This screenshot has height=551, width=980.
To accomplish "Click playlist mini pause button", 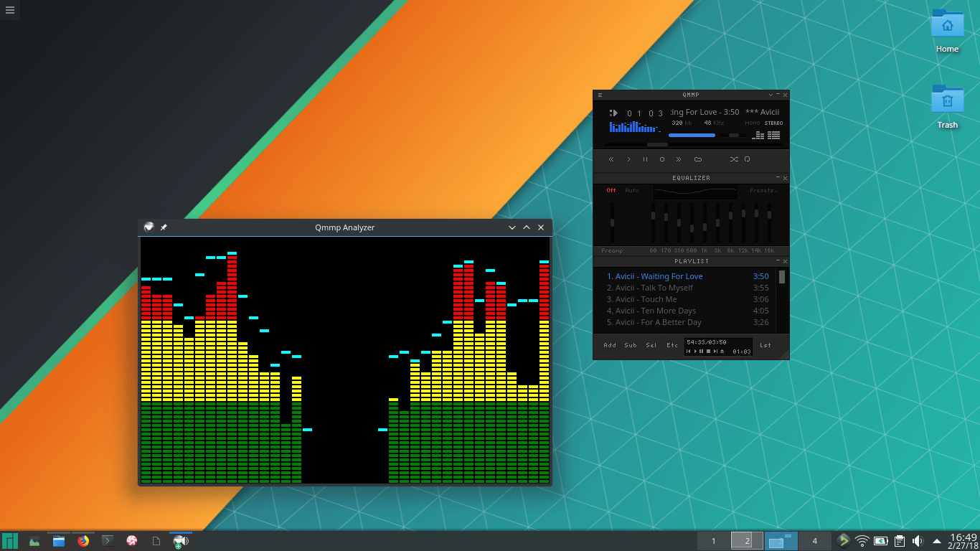I will [702, 352].
